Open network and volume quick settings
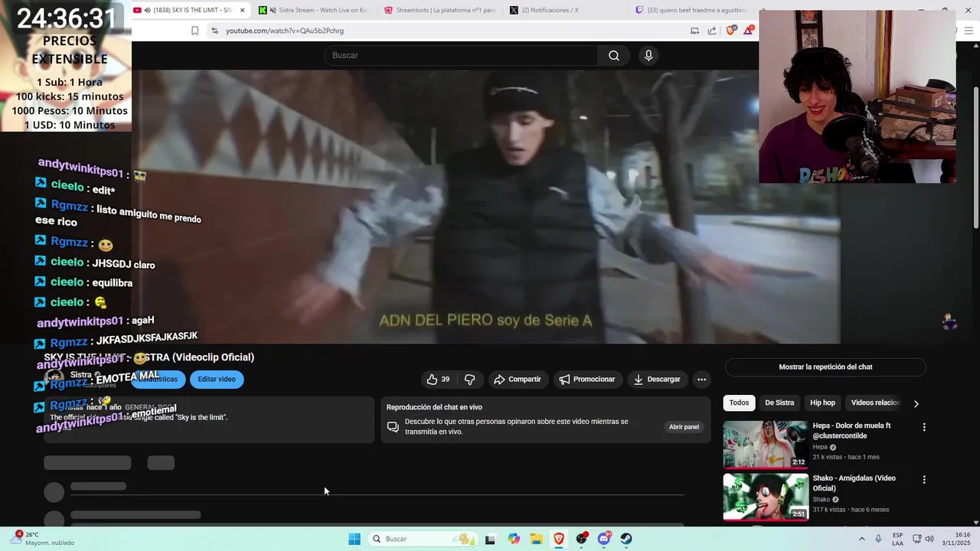Viewport: 980px width, 551px height. [x=923, y=539]
